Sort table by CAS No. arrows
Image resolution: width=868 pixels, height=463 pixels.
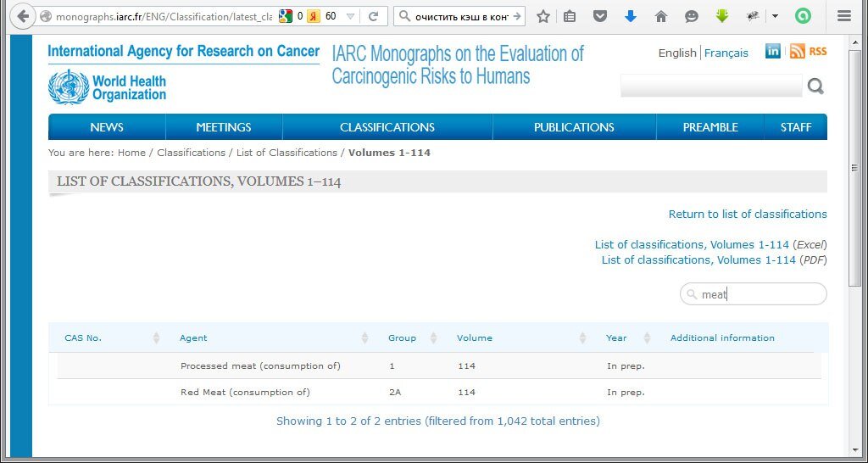[156, 337]
